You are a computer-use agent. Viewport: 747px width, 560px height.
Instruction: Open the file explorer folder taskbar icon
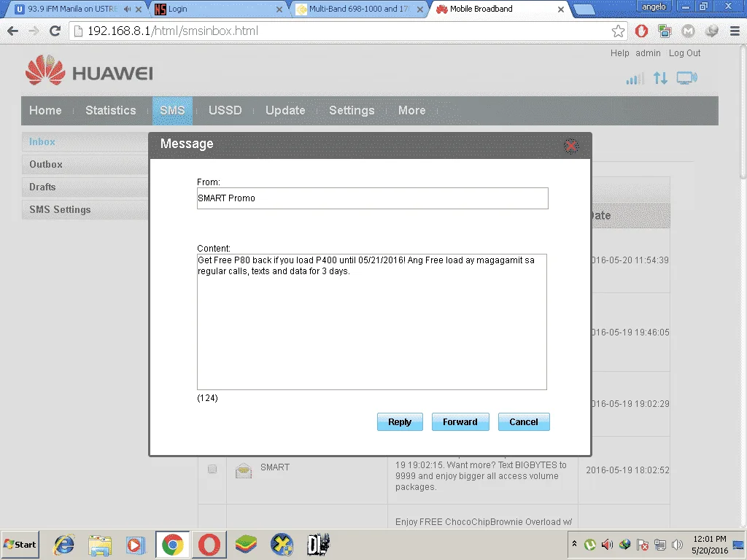[x=100, y=545]
